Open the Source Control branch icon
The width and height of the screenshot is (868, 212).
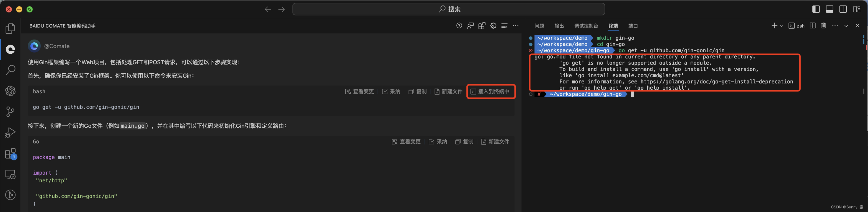11,112
